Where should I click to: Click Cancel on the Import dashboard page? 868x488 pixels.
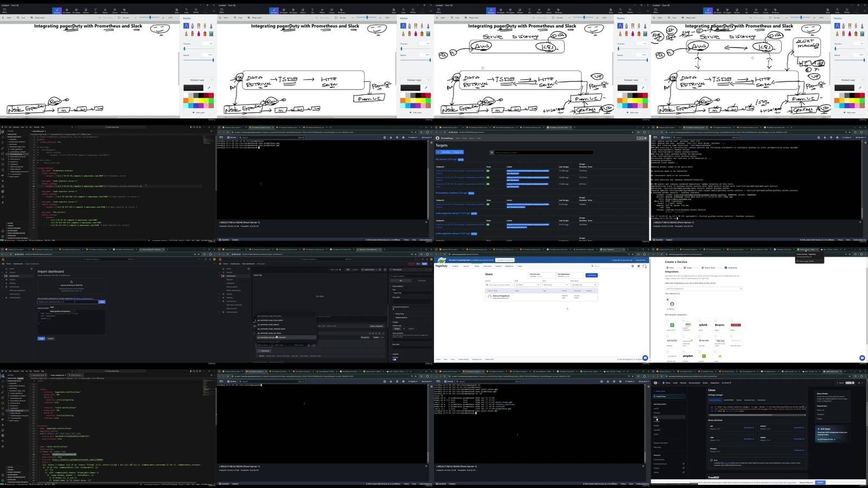click(50, 338)
